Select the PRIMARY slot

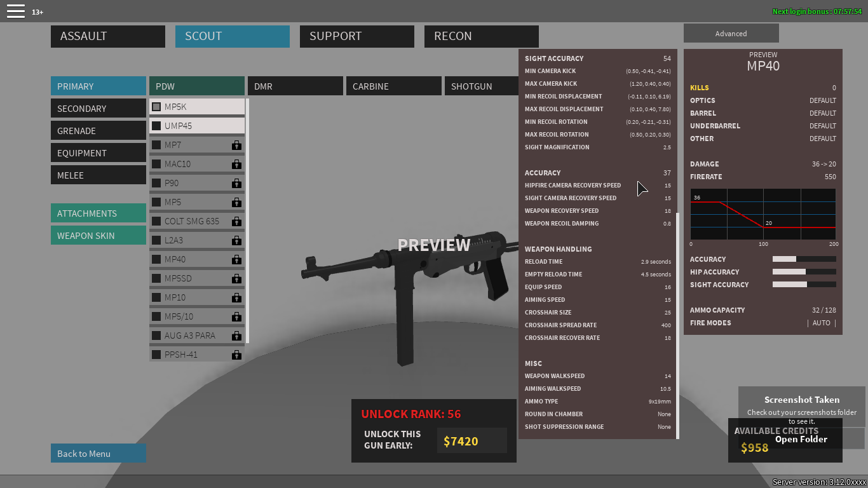(x=98, y=86)
